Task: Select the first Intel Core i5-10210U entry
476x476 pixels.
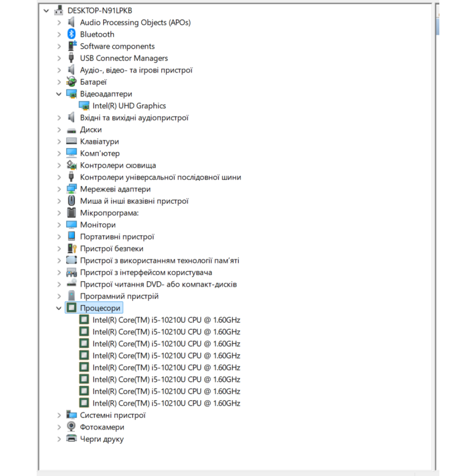Action: (166, 320)
